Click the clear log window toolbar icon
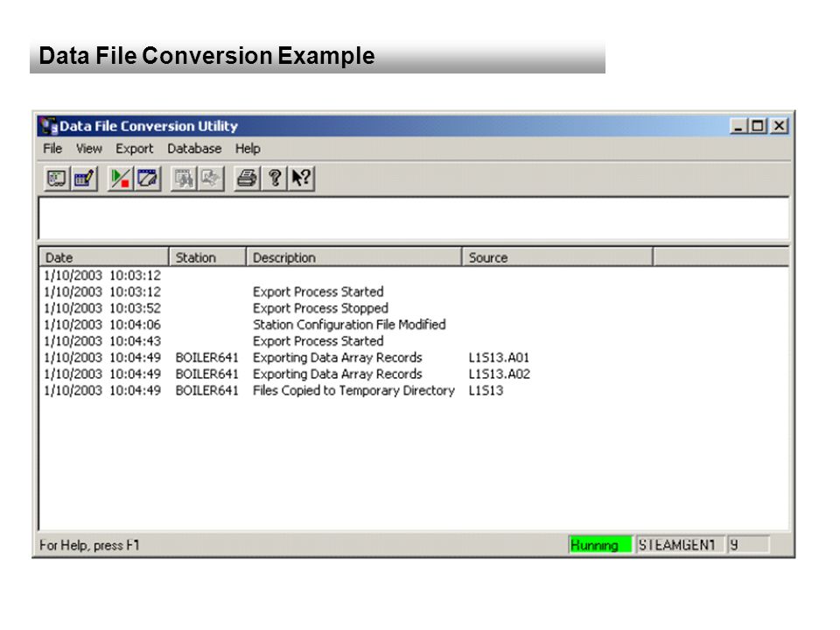This screenshot has width=840, height=630. pyautogui.click(x=147, y=178)
